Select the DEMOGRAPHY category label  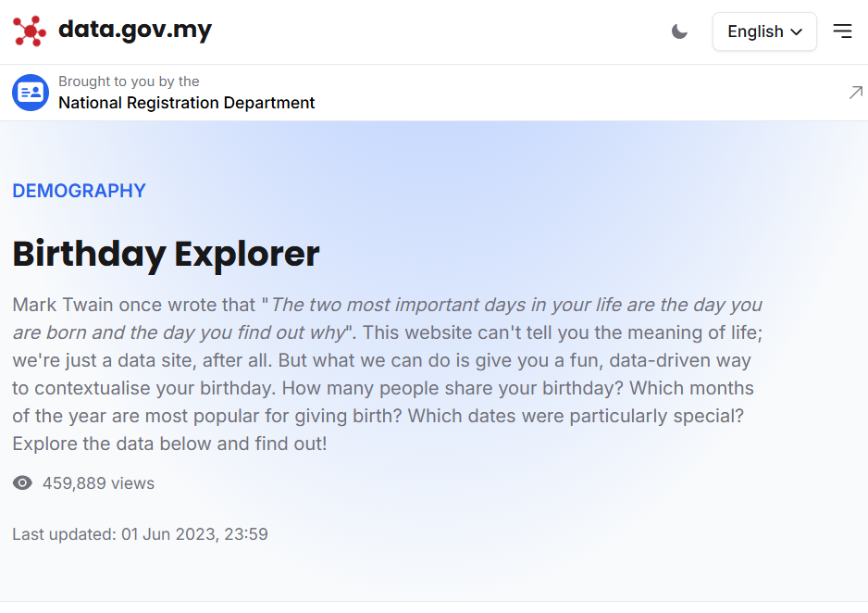click(79, 191)
